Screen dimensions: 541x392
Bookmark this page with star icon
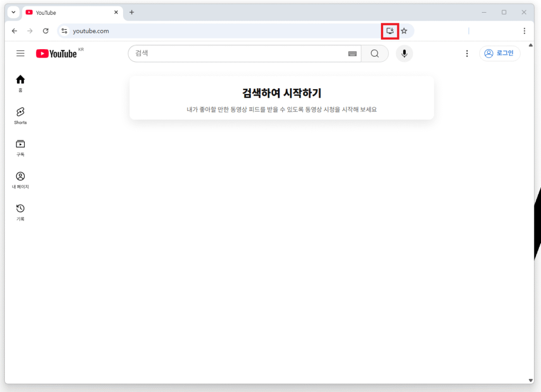(404, 31)
